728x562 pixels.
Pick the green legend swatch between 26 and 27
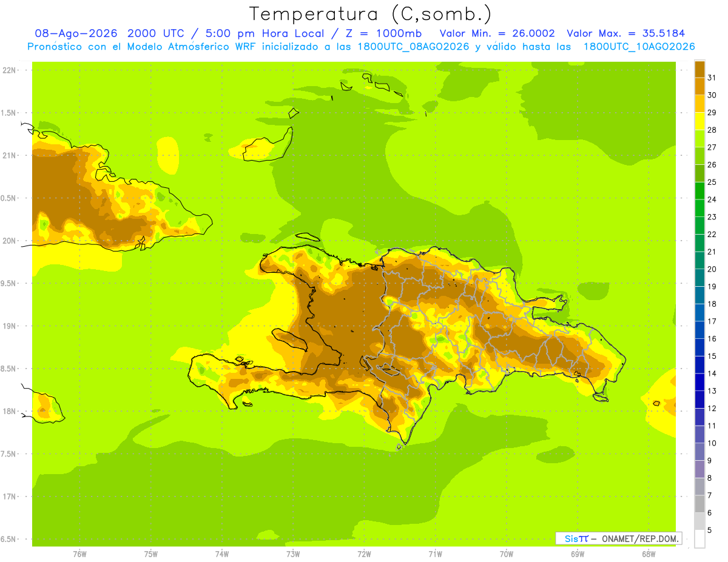tap(699, 156)
